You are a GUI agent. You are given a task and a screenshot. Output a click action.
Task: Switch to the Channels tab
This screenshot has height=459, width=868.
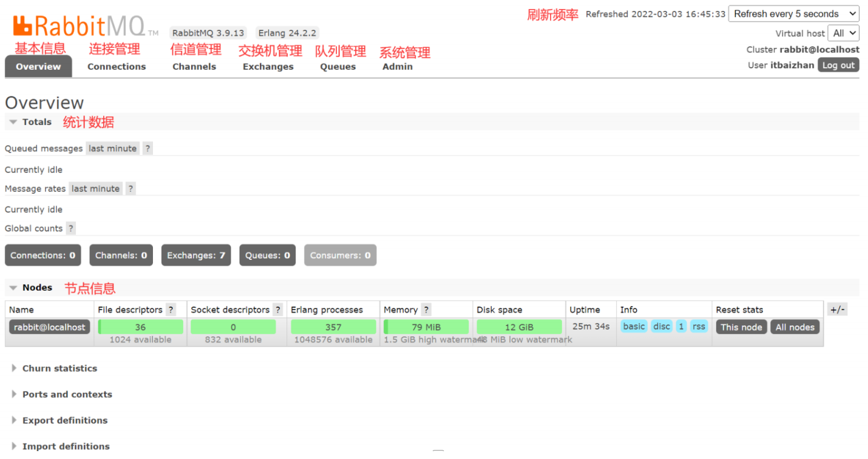click(x=194, y=67)
